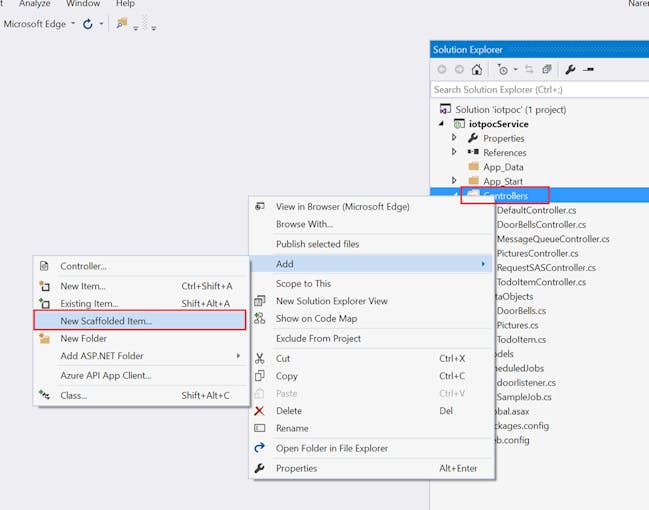Choose New Scaffolded Item...

(140, 320)
